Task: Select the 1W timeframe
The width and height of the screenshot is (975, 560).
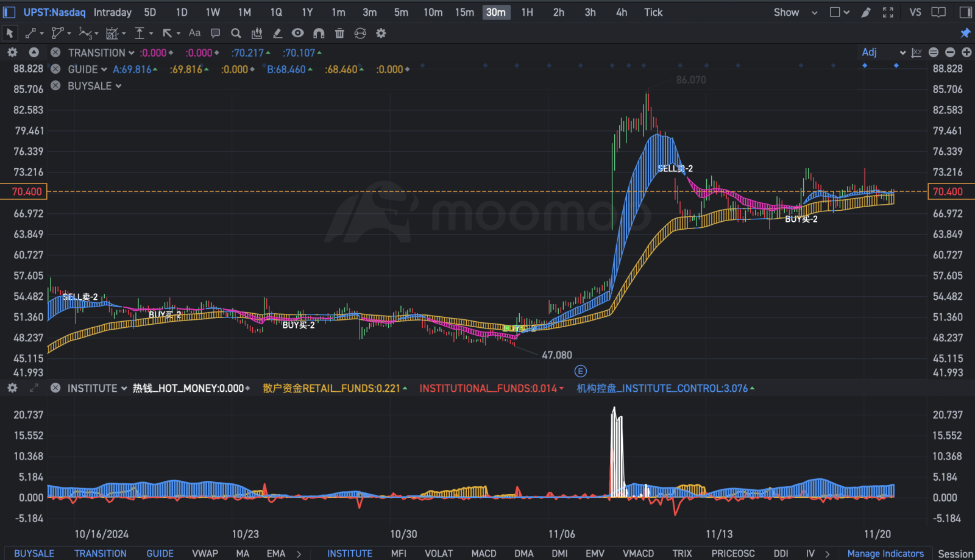Action: coord(213,12)
